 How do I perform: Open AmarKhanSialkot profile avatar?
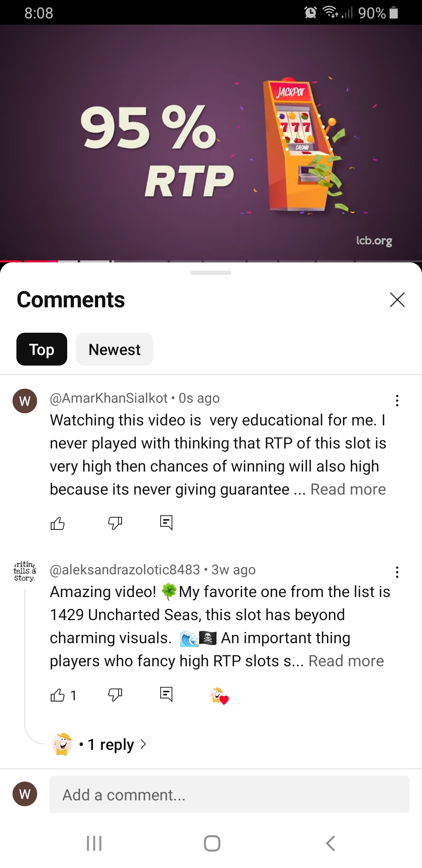tap(25, 401)
